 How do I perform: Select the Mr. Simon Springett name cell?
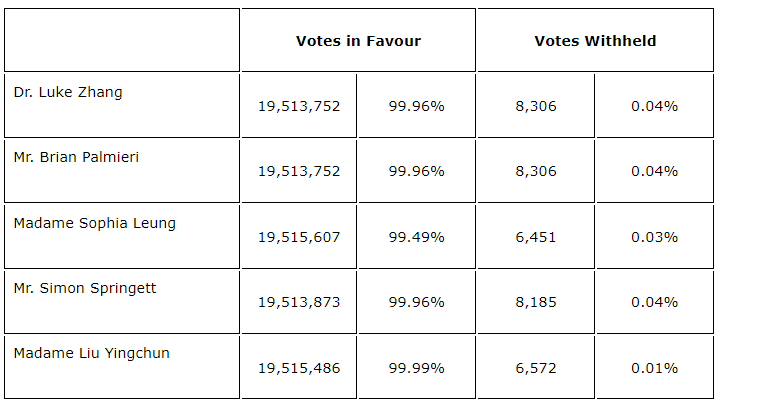(x=85, y=288)
